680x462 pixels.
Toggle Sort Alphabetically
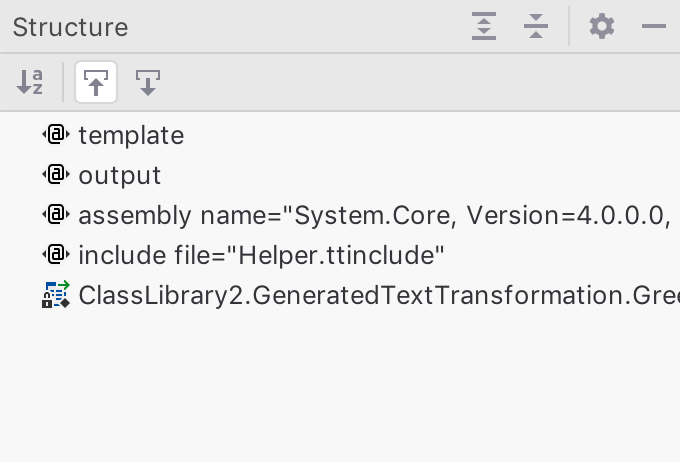tap(29, 82)
